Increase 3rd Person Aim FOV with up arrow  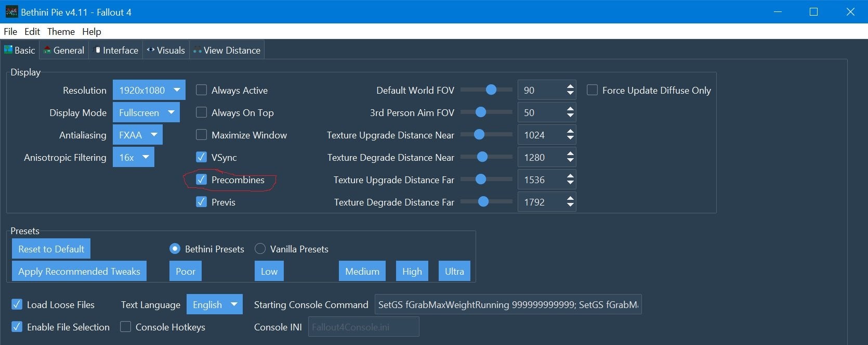[x=570, y=109]
